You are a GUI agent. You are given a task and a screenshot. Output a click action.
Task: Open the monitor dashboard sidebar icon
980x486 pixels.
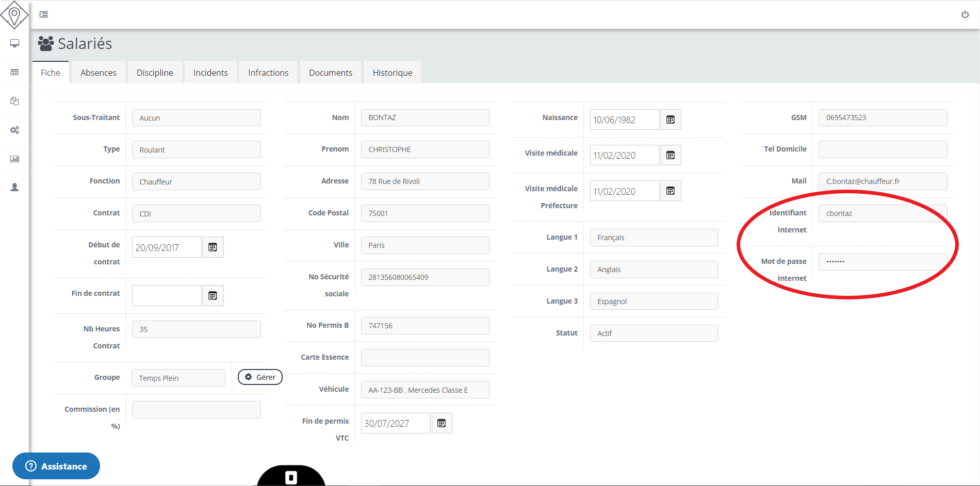click(14, 43)
